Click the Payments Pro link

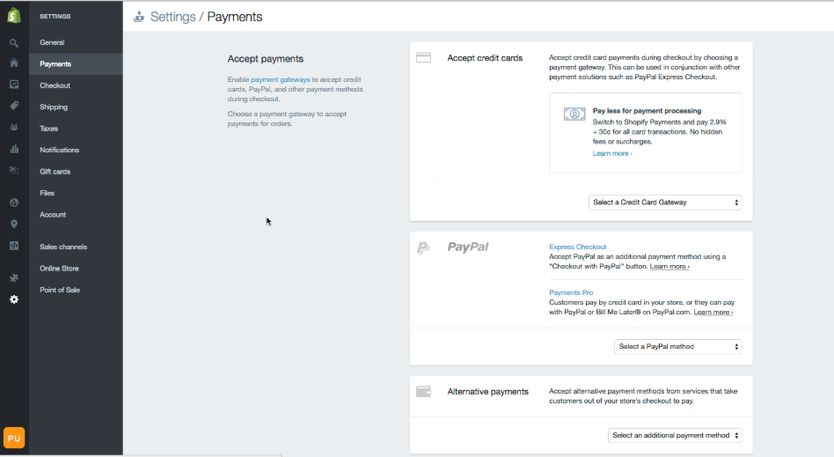(x=572, y=292)
